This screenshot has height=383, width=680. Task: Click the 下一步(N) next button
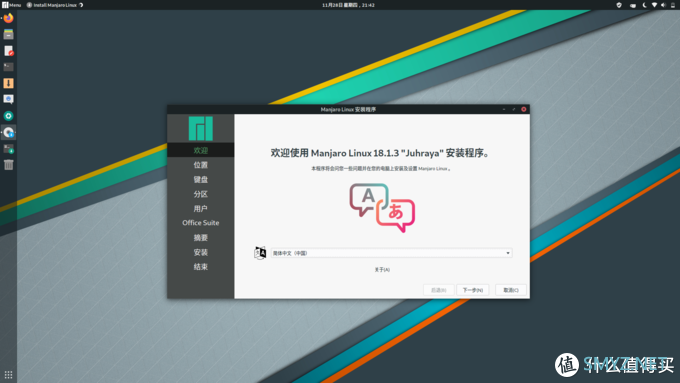pyautogui.click(x=473, y=290)
